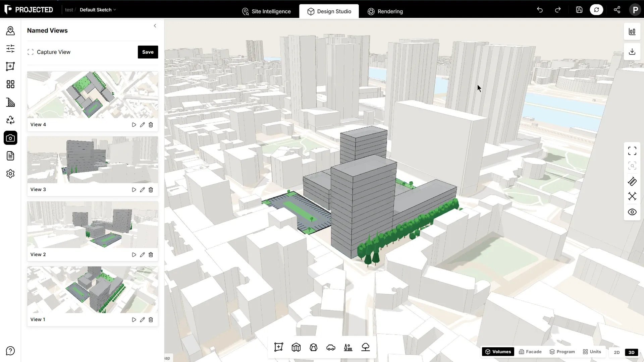Select the tree landscape tool in bottom toolbar
644x362 pixels.
pyautogui.click(x=366, y=347)
